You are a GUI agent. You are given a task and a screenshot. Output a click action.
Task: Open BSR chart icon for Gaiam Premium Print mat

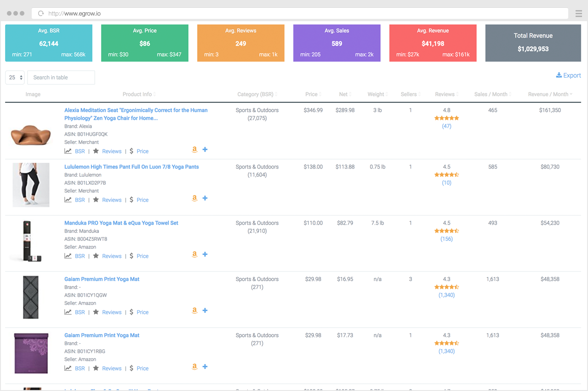tap(68, 312)
